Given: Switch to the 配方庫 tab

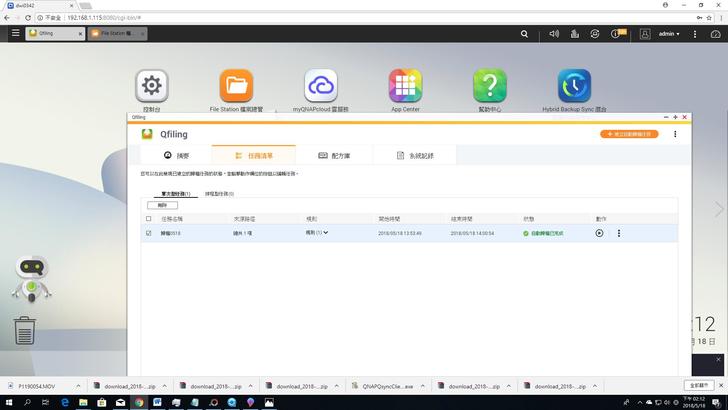Looking at the screenshot, I should 335,155.
